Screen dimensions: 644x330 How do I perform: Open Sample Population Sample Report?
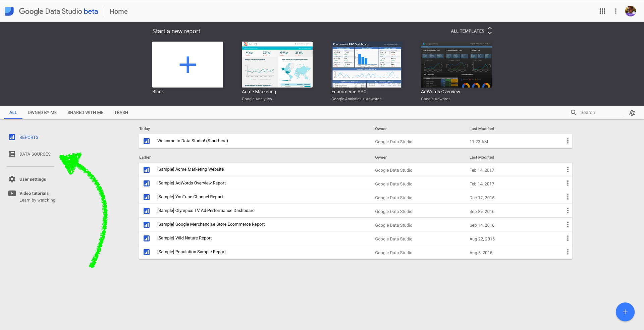192,252
